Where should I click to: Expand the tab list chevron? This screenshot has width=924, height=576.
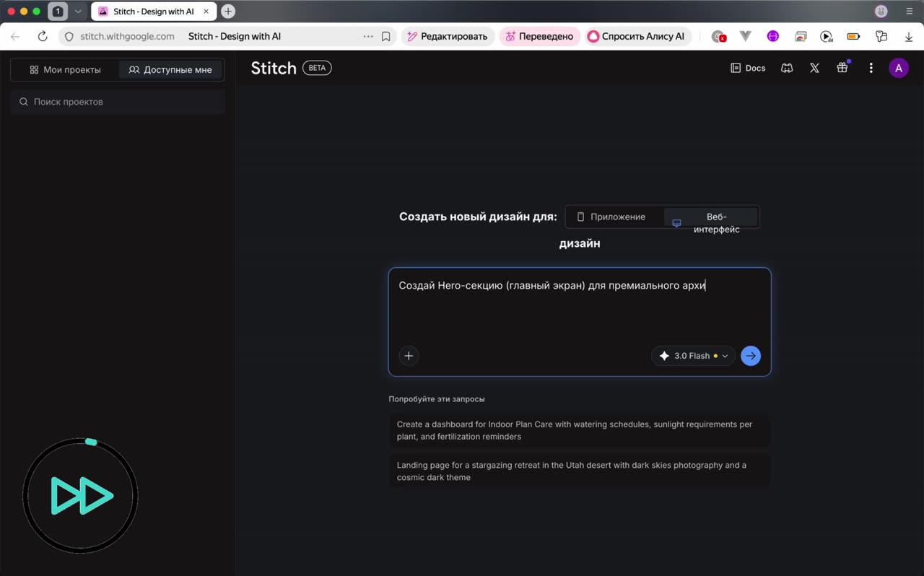click(x=78, y=12)
